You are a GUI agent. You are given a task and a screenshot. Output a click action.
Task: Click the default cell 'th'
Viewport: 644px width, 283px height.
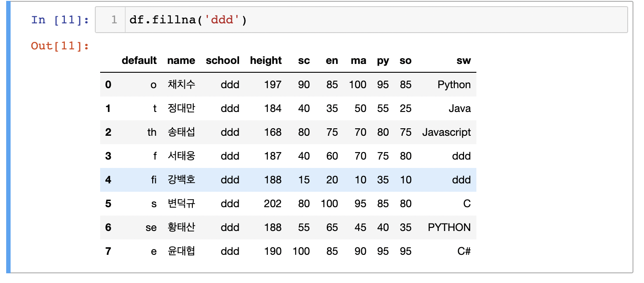152,132
